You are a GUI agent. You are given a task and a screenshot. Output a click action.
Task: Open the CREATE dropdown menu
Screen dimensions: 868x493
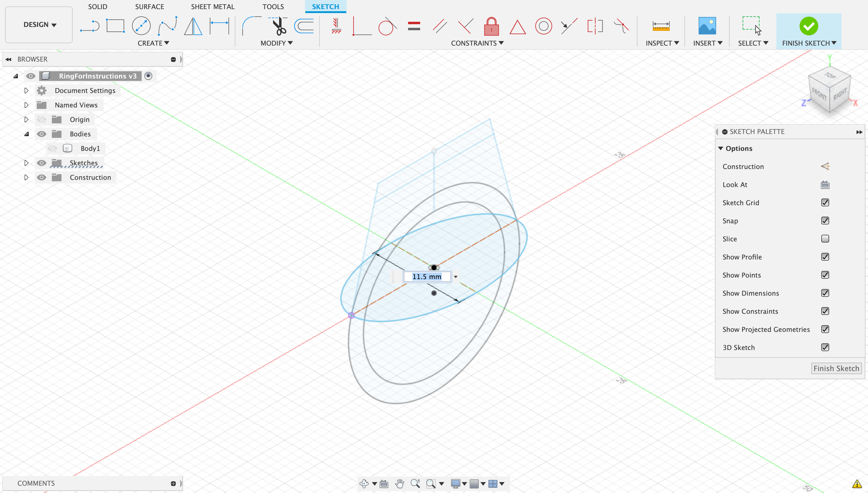153,43
